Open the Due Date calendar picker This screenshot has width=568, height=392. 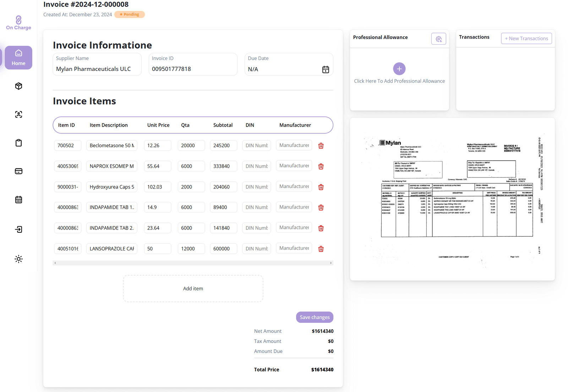(x=326, y=70)
